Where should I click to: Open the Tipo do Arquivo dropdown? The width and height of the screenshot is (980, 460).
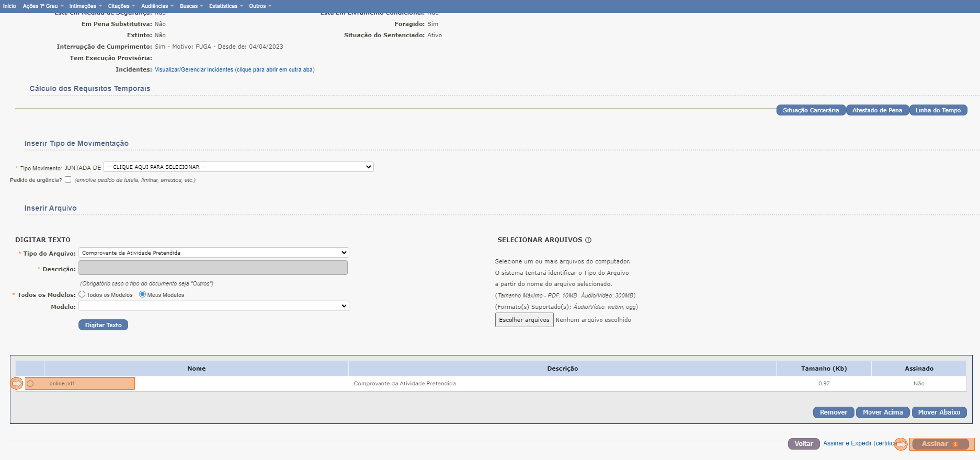tap(214, 253)
